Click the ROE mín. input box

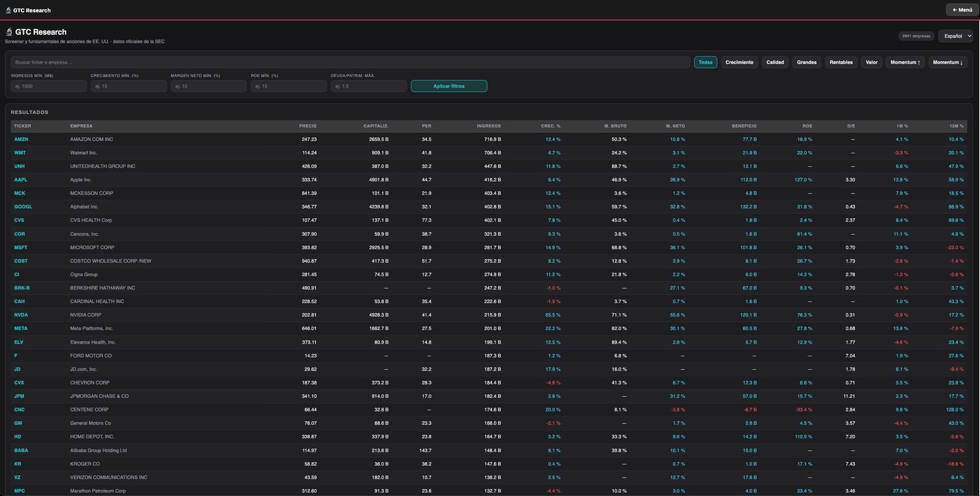click(288, 86)
